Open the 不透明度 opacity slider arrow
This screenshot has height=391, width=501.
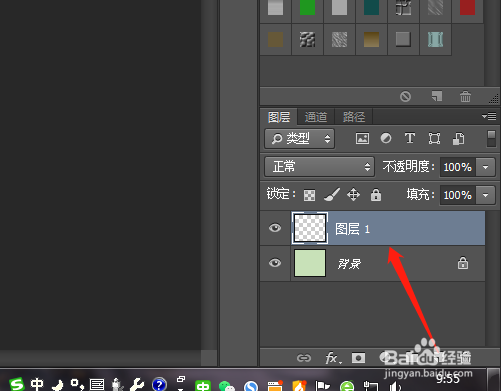tap(486, 167)
